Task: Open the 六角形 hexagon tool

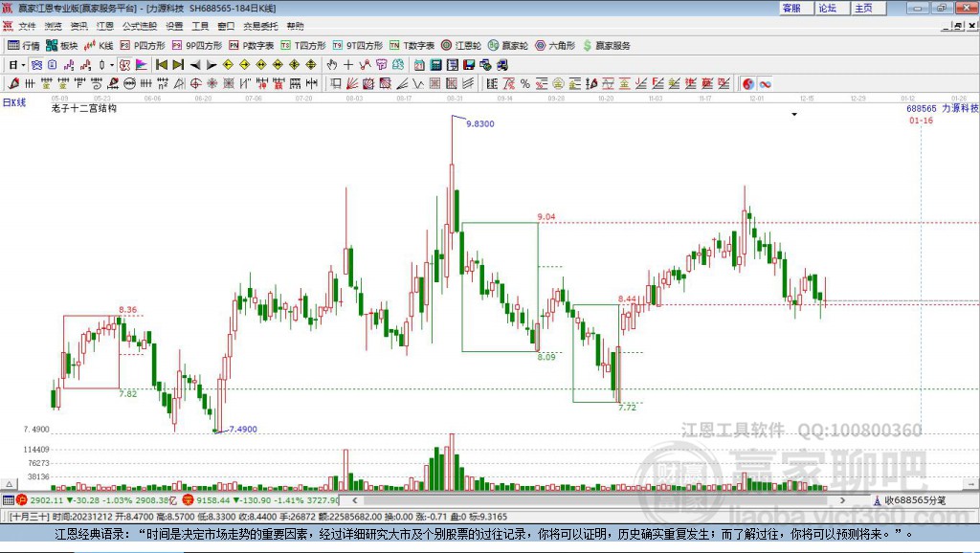Action: 555,46
